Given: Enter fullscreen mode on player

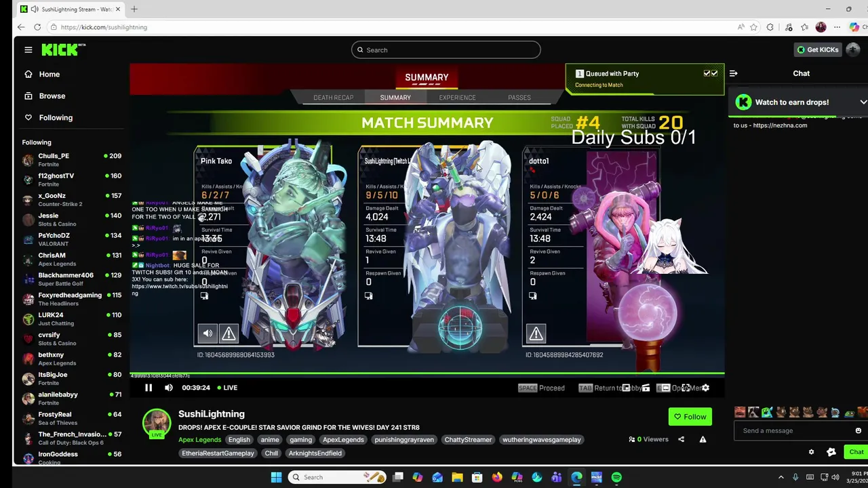Looking at the screenshot, I should pos(686,388).
